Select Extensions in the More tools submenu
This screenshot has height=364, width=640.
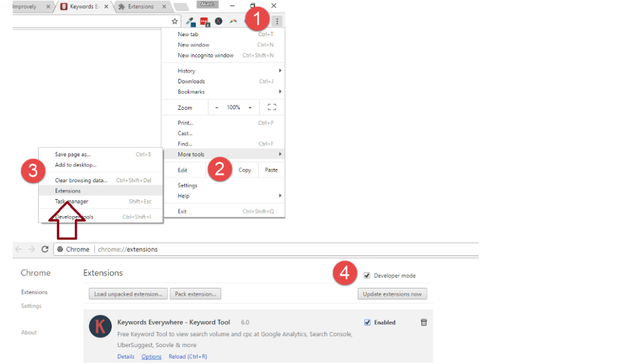click(x=101, y=191)
